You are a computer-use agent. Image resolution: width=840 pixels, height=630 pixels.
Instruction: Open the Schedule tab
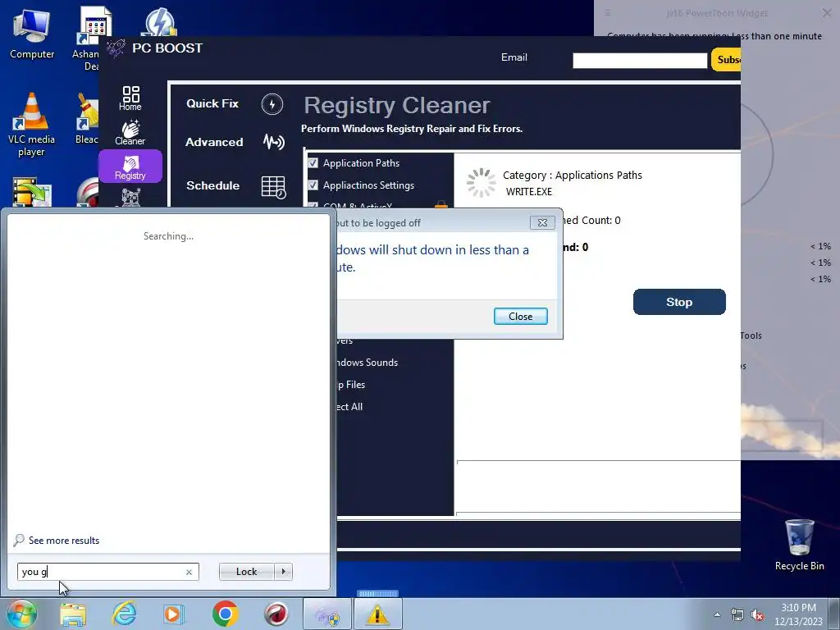pos(212,186)
